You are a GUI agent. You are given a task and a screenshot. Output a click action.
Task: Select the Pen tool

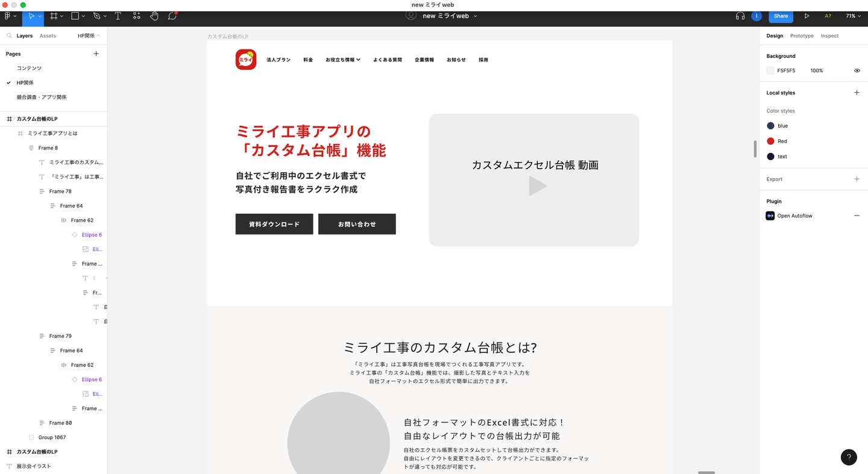tap(96, 16)
